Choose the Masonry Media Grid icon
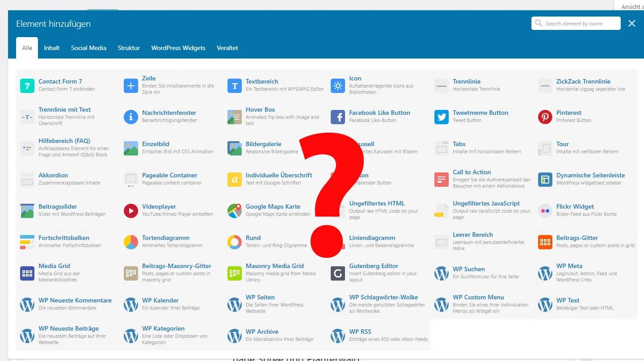The width and height of the screenshot is (644, 361). click(x=235, y=273)
